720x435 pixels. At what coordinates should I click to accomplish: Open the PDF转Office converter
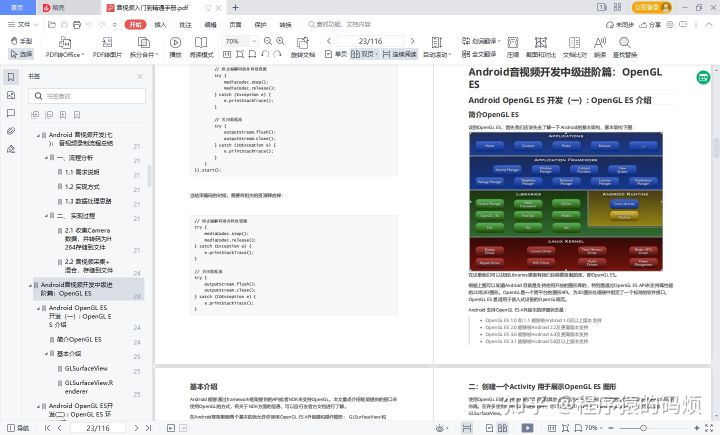[65, 47]
